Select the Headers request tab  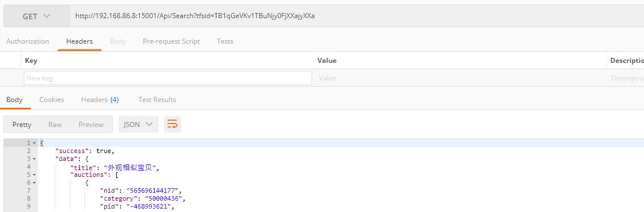tap(80, 41)
